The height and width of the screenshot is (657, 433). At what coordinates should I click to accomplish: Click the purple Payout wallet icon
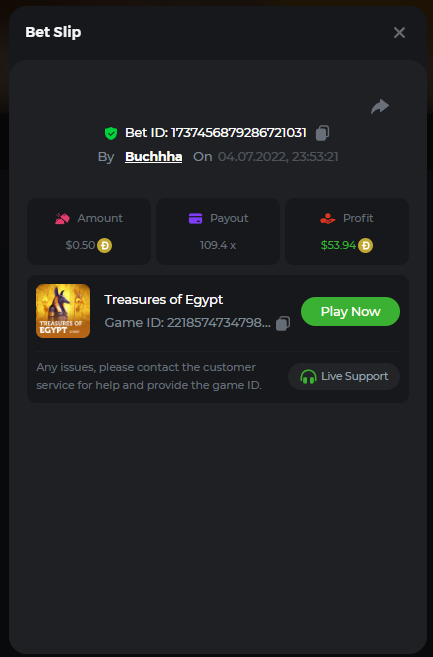click(x=195, y=218)
